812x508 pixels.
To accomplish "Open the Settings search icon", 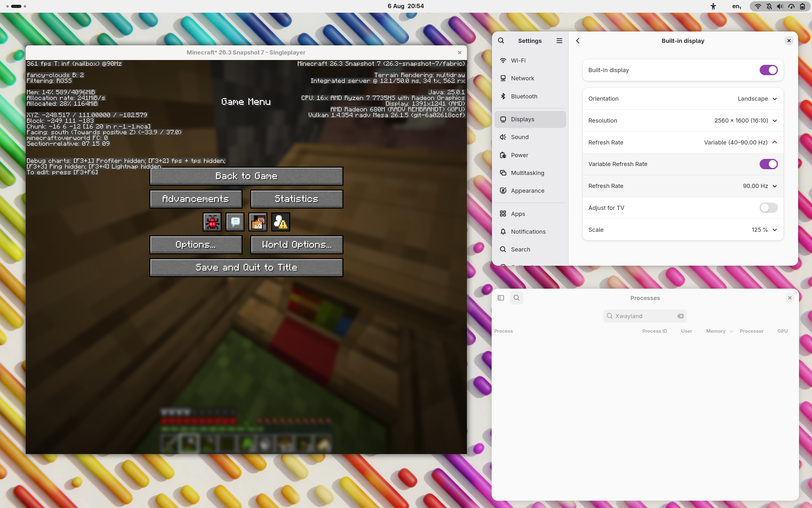I will click(x=501, y=41).
